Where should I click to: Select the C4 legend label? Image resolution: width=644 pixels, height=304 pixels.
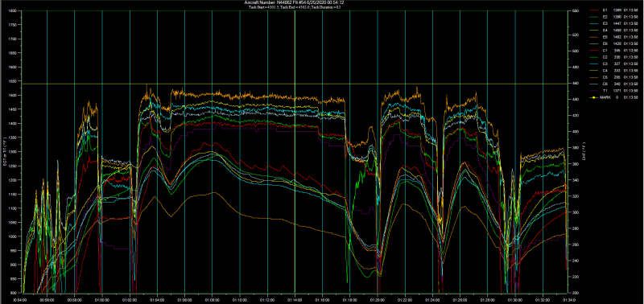pos(605,71)
